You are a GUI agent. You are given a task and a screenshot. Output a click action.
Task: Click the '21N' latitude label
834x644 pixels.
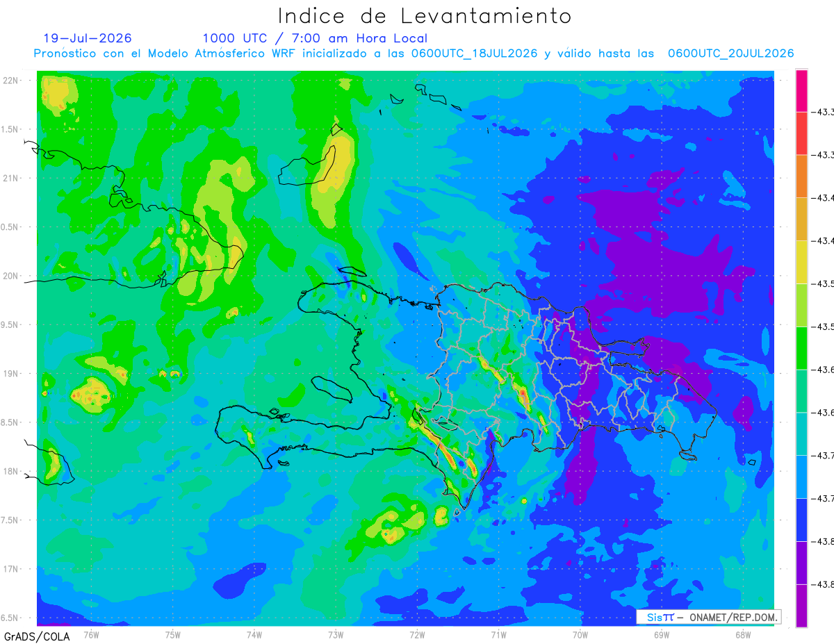(10, 178)
